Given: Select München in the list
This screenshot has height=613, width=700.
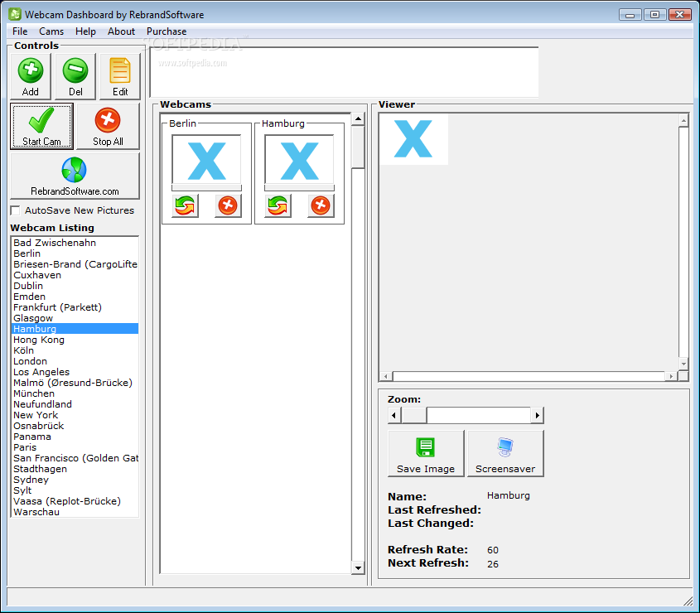Looking at the screenshot, I should (75, 393).
